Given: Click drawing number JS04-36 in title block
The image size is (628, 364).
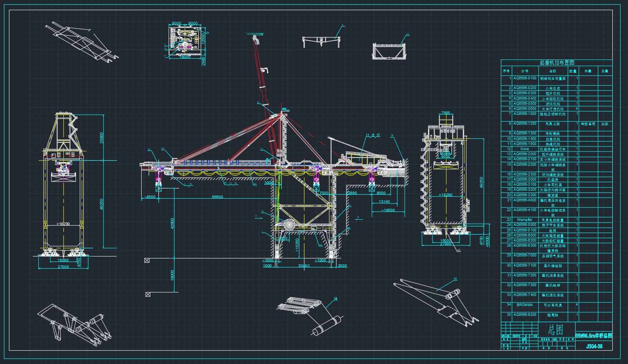Looking at the screenshot, I should [594, 346].
